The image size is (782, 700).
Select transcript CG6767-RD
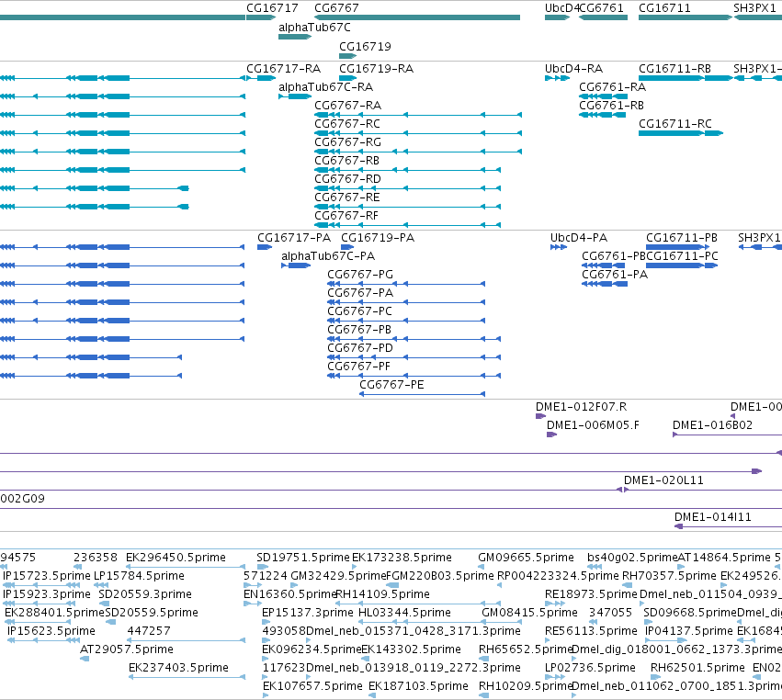point(407,188)
